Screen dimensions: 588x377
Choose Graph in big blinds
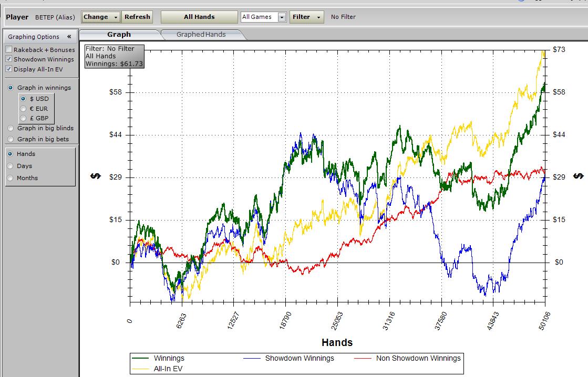(11, 128)
